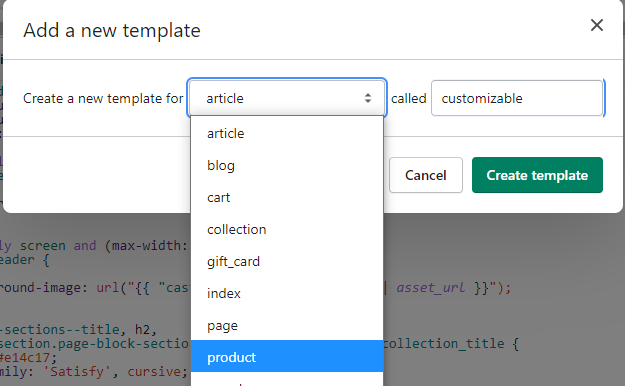Open the template type combo box showing article
This screenshot has height=386, width=625.
click(x=287, y=98)
